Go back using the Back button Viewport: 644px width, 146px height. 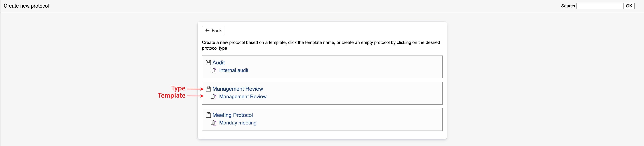[213, 30]
